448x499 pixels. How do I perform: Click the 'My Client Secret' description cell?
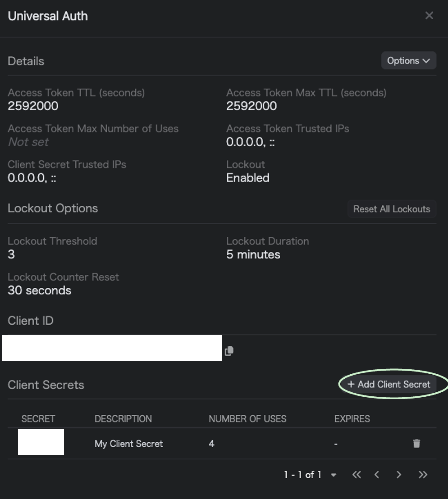coord(128,444)
